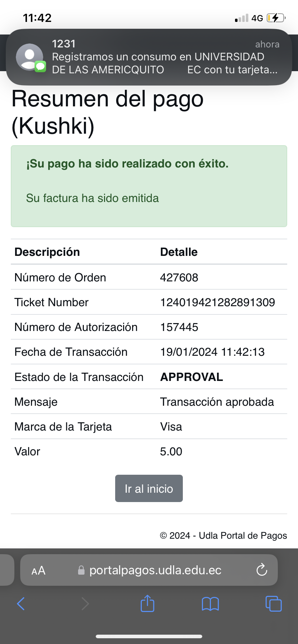This screenshot has width=298, height=644.
Task: Tap the contact avatar in the notification
Action: coord(30,57)
